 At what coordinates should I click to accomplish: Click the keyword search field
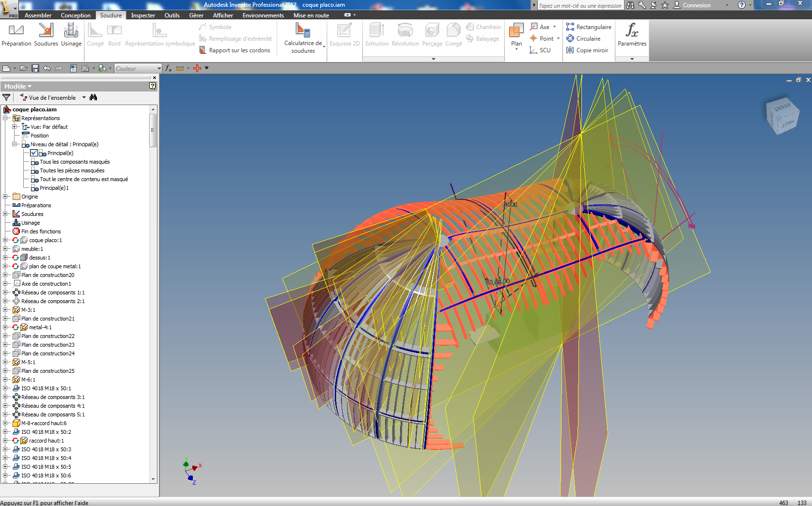[x=580, y=5]
